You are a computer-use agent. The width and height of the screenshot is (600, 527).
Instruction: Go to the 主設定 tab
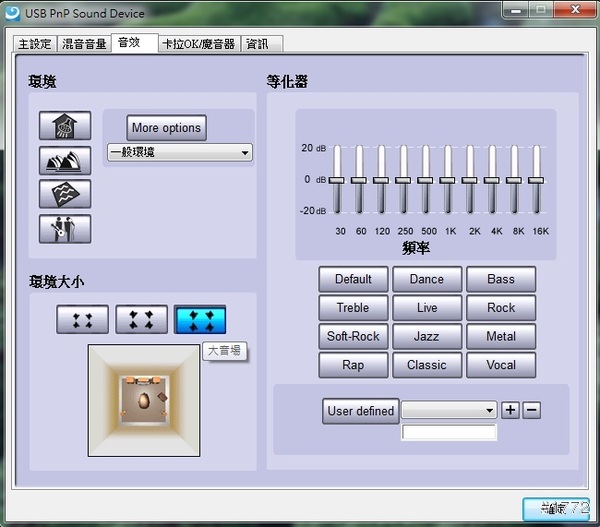point(35,44)
